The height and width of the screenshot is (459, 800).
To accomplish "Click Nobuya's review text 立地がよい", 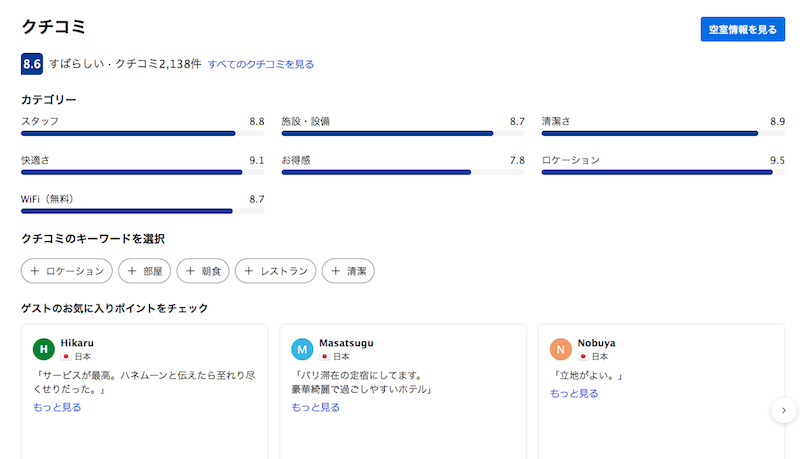I will pos(587,376).
